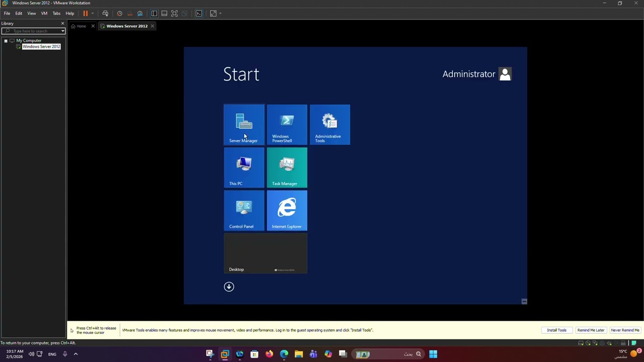Click the microphone tray icon
The width and height of the screenshot is (644, 362).
(x=65, y=354)
